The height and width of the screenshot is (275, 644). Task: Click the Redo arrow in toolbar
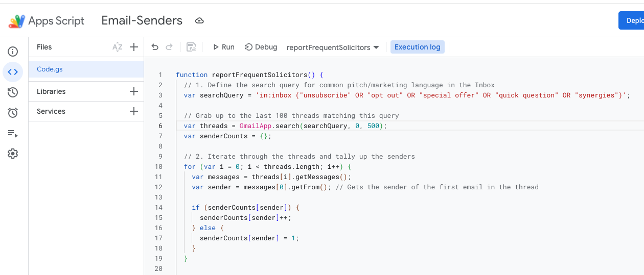pyautogui.click(x=169, y=47)
